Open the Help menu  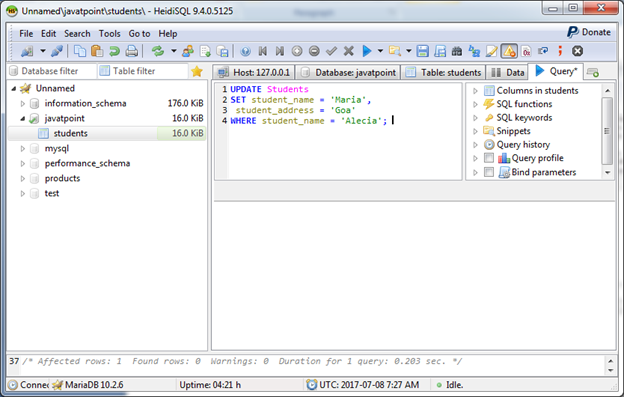pyautogui.click(x=168, y=34)
